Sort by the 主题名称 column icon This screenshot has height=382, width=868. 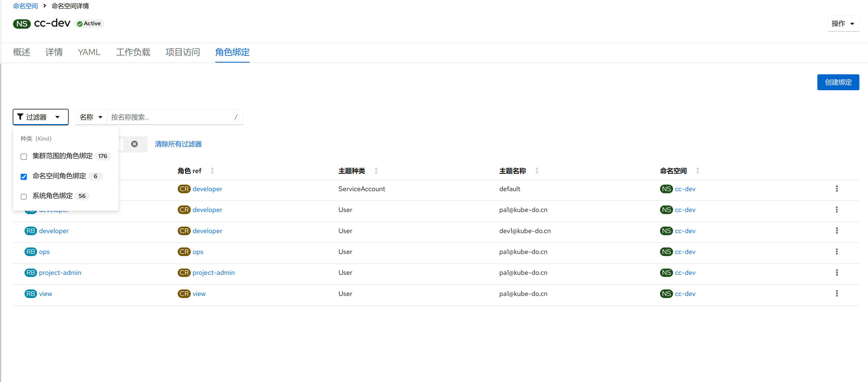coord(537,171)
